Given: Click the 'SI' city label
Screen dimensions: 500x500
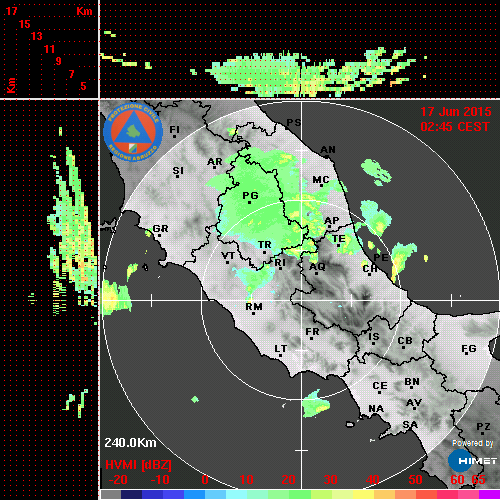Looking at the screenshot, I should [x=178, y=171].
